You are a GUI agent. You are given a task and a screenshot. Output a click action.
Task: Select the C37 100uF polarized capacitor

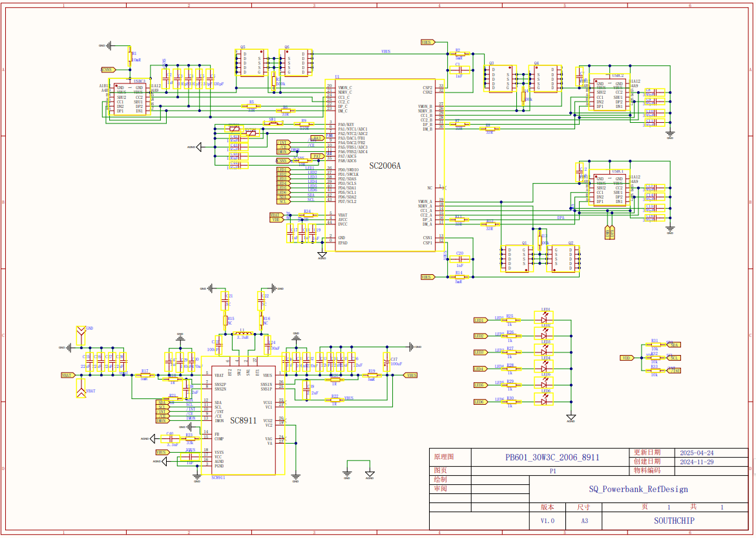point(386,361)
